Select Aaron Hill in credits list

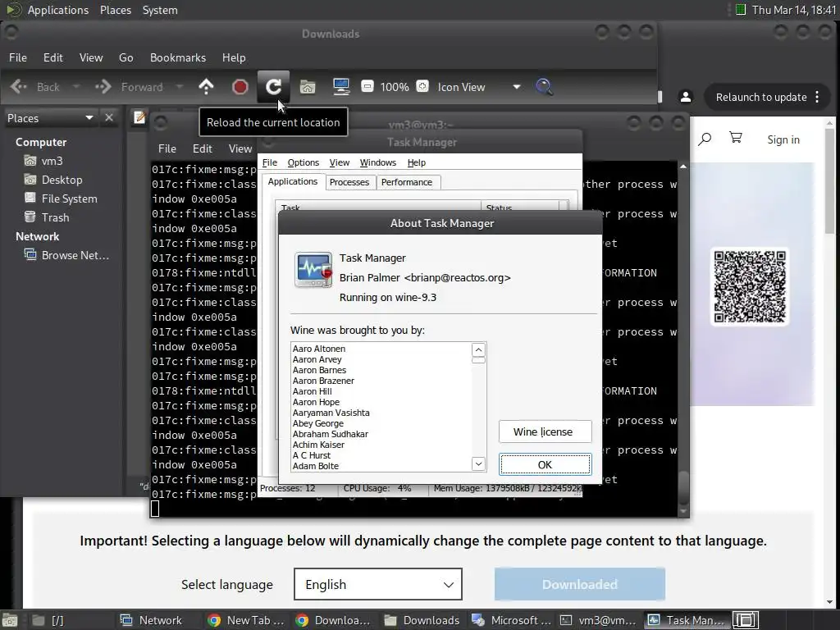coord(313,391)
